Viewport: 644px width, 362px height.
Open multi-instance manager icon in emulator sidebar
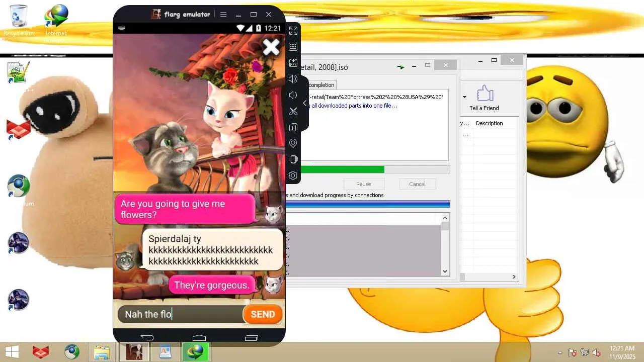point(293,127)
